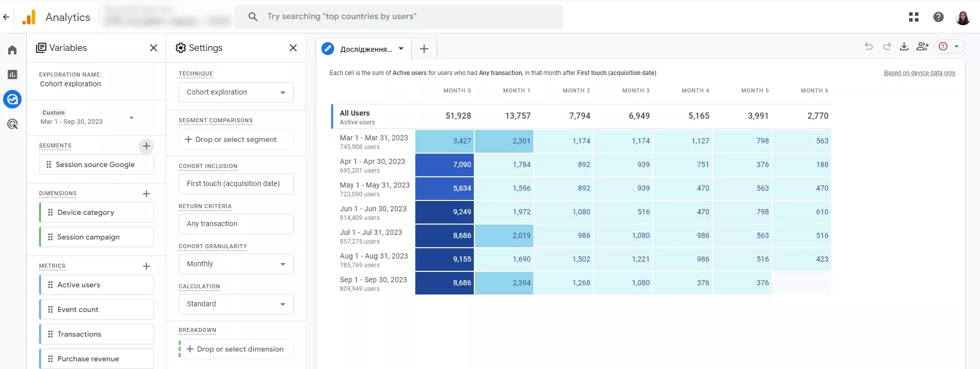Add a new metric with plus icon
980x369 pixels.
(x=146, y=266)
